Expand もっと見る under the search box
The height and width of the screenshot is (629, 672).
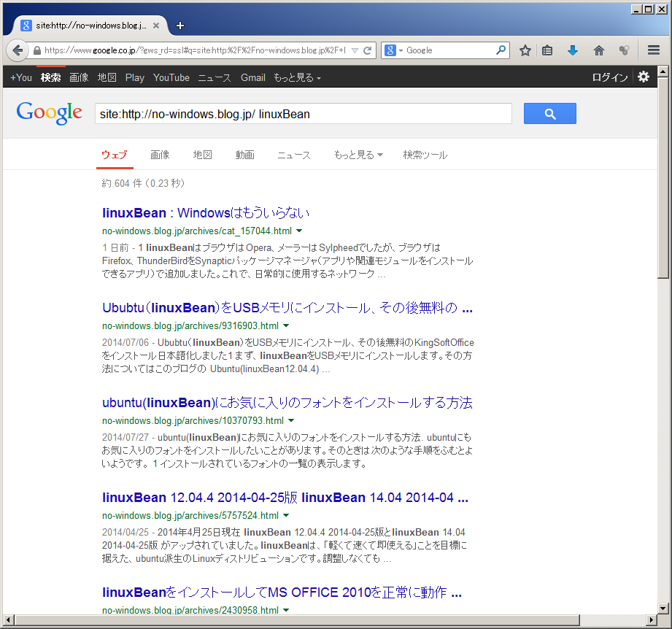click(358, 155)
